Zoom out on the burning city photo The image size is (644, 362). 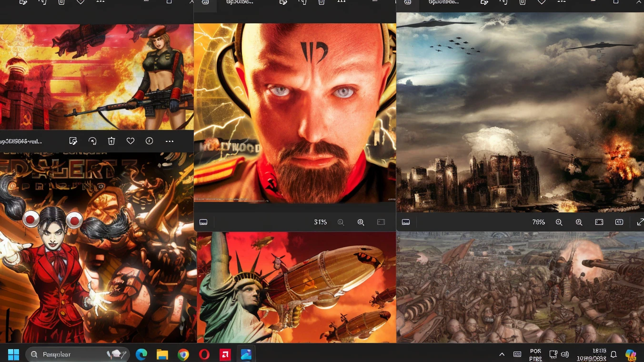click(x=559, y=222)
